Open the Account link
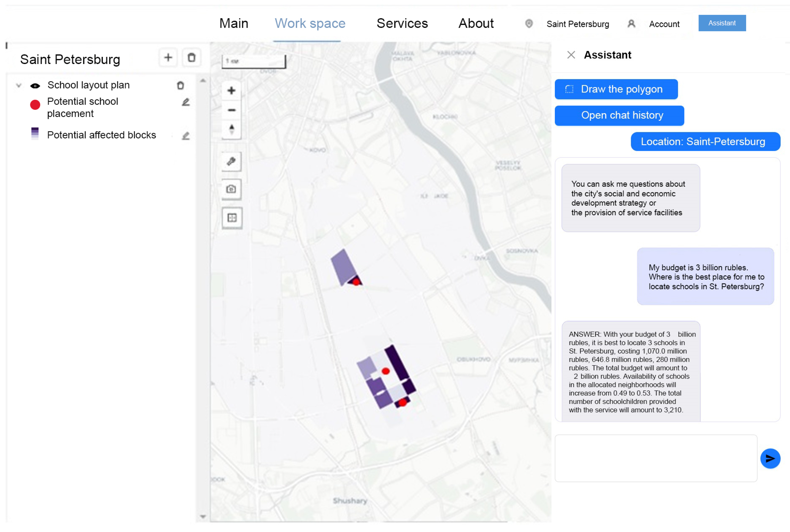 click(x=664, y=24)
